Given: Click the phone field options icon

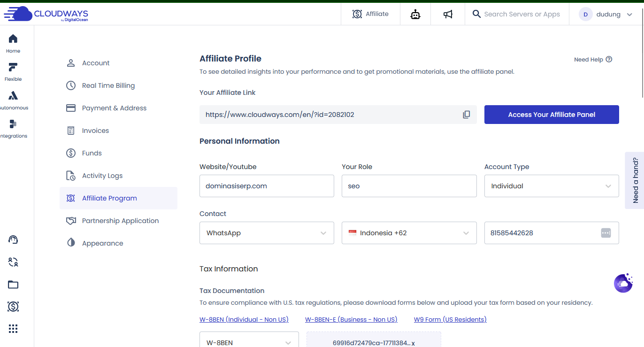Looking at the screenshot, I should (x=606, y=233).
